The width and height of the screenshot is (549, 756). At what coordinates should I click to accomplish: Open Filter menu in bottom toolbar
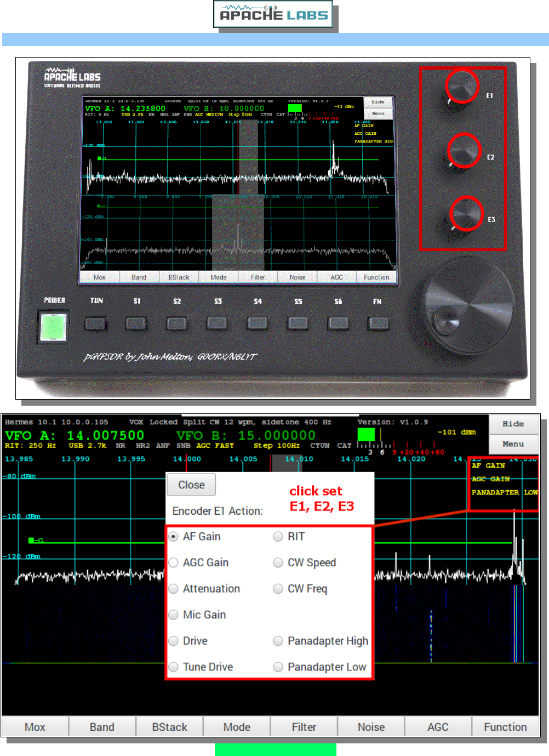(x=304, y=727)
